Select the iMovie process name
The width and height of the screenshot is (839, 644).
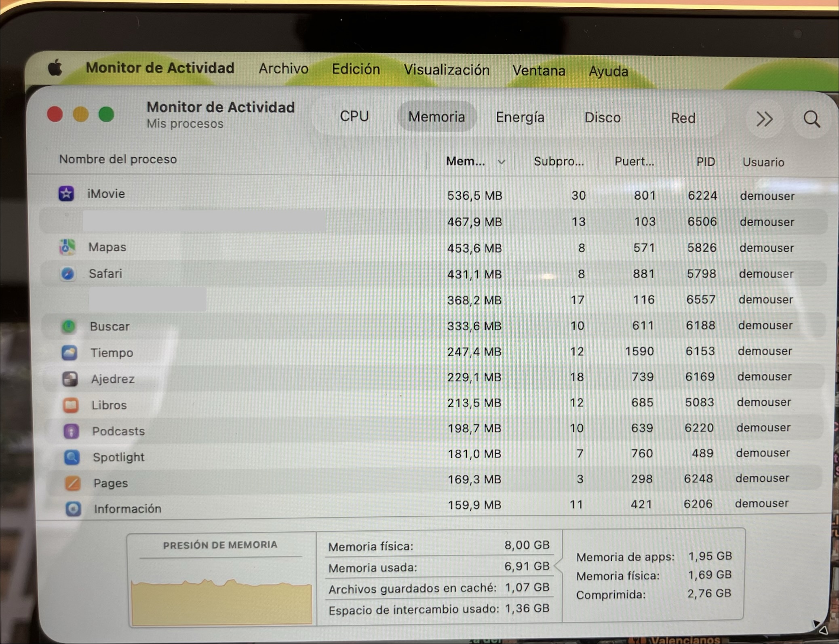106,194
